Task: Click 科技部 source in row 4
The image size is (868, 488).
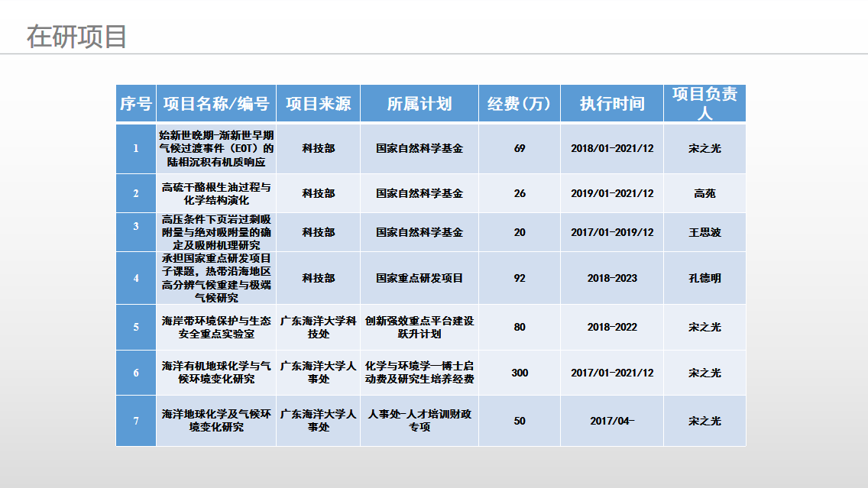Action: point(319,278)
